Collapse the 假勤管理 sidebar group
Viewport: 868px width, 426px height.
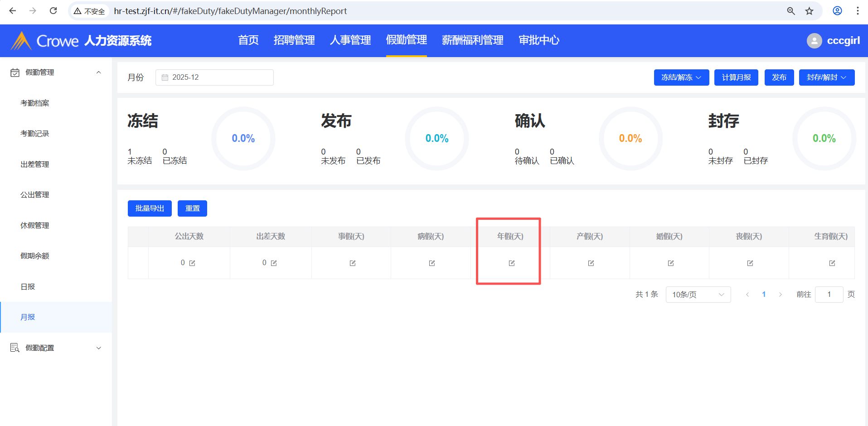pos(99,73)
